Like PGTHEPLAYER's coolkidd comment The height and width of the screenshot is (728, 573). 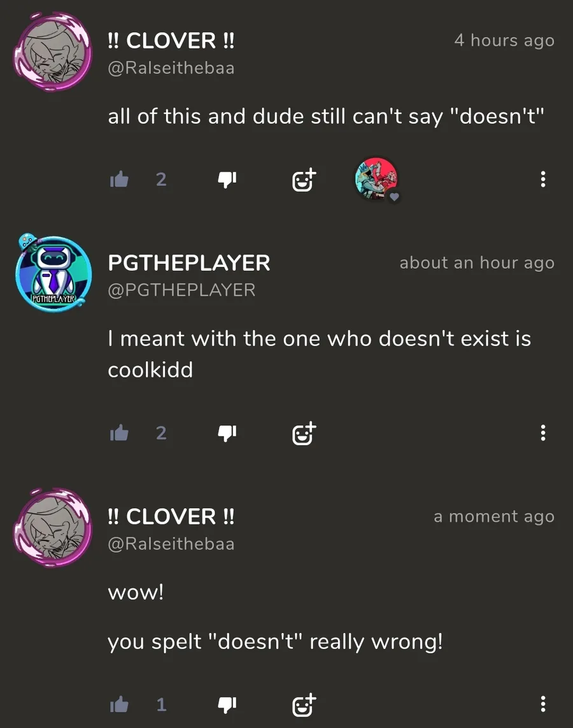(119, 432)
